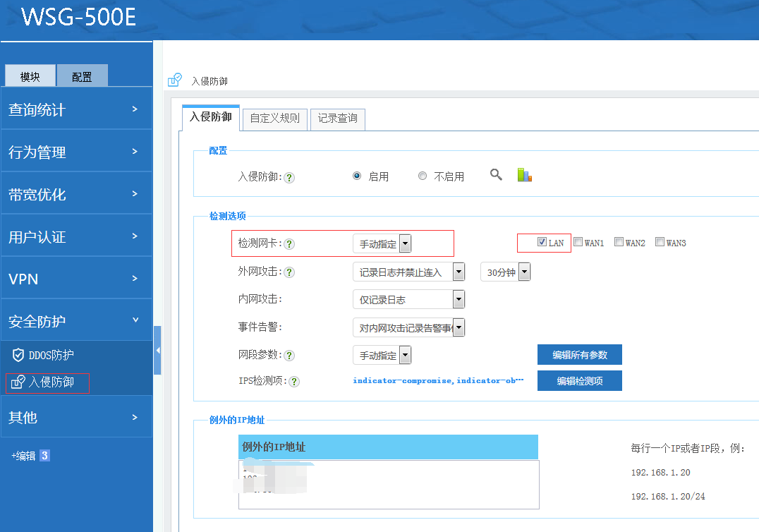759x532 pixels.
Task: Uncheck the LAN checkbox
Action: click(x=542, y=242)
